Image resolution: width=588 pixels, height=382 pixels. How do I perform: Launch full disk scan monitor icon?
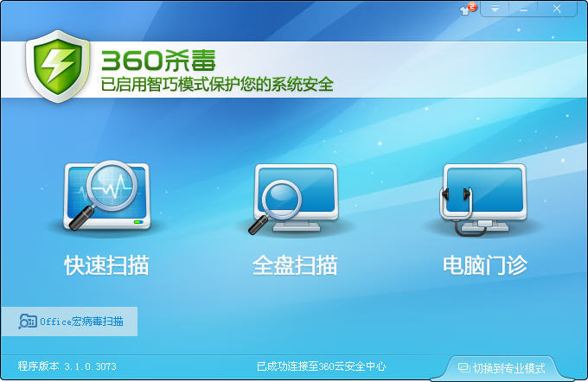294,199
